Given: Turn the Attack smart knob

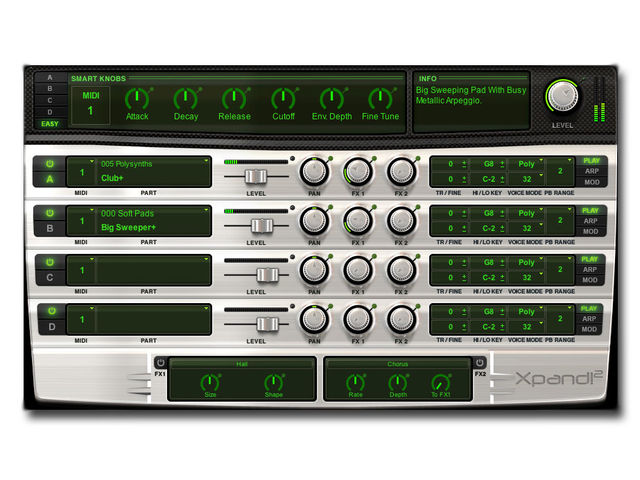Looking at the screenshot, I should (x=137, y=98).
